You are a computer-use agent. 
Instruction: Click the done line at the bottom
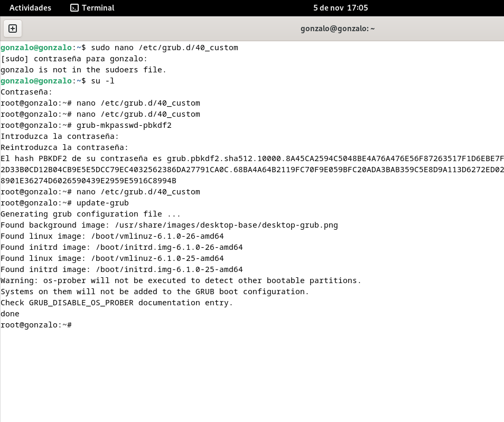(10, 314)
